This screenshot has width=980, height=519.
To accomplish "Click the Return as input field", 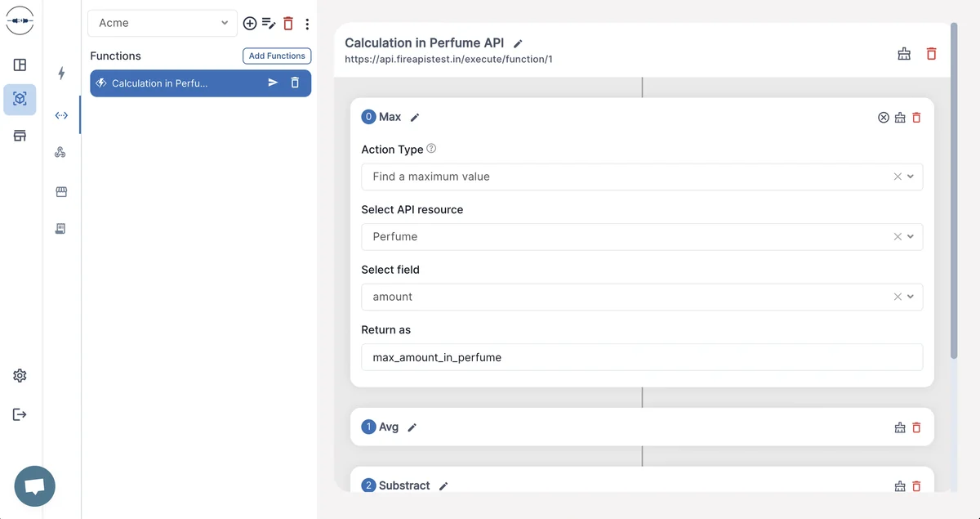I will tap(642, 357).
